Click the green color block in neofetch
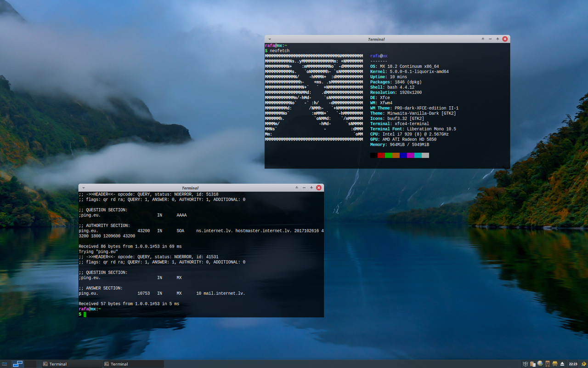The image size is (588, 368). 389,155
